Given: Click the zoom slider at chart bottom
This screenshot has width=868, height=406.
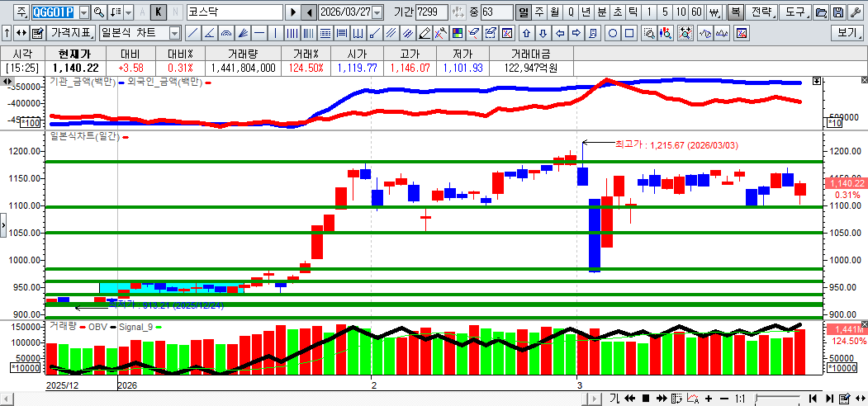Looking at the screenshot, I should click(x=776, y=399).
